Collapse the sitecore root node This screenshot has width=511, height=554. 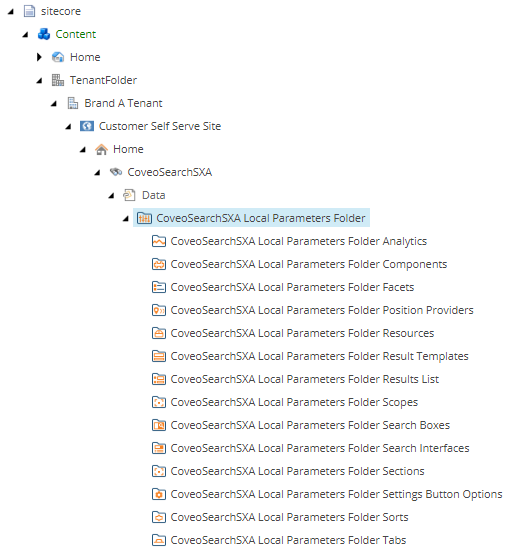coord(11,12)
